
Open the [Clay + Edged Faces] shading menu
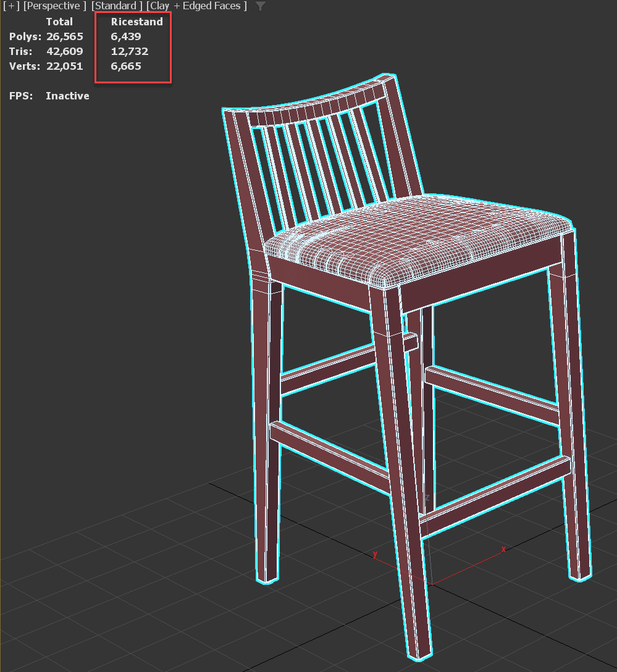[196, 6]
